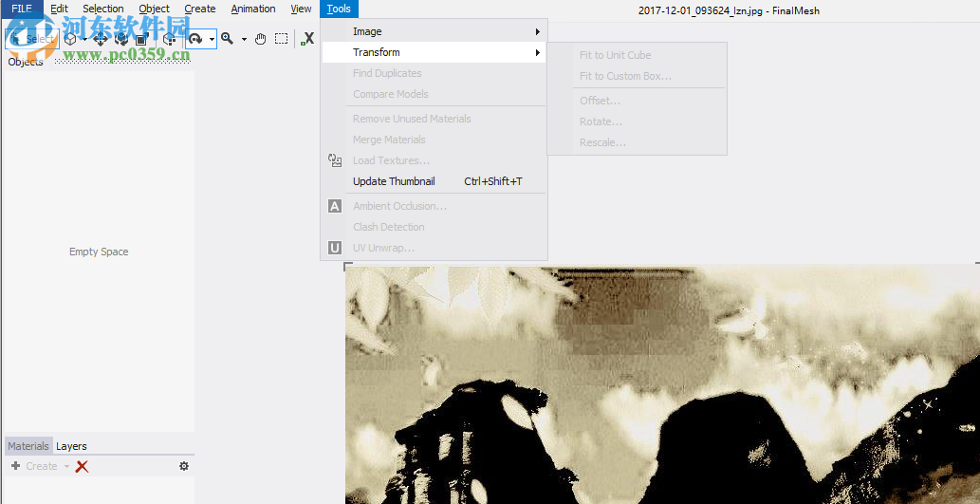Expand the Transform submenu arrow

(538, 52)
